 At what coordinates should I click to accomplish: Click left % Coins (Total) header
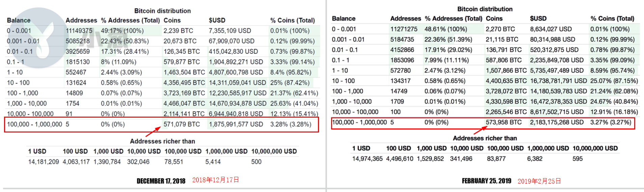292,20
